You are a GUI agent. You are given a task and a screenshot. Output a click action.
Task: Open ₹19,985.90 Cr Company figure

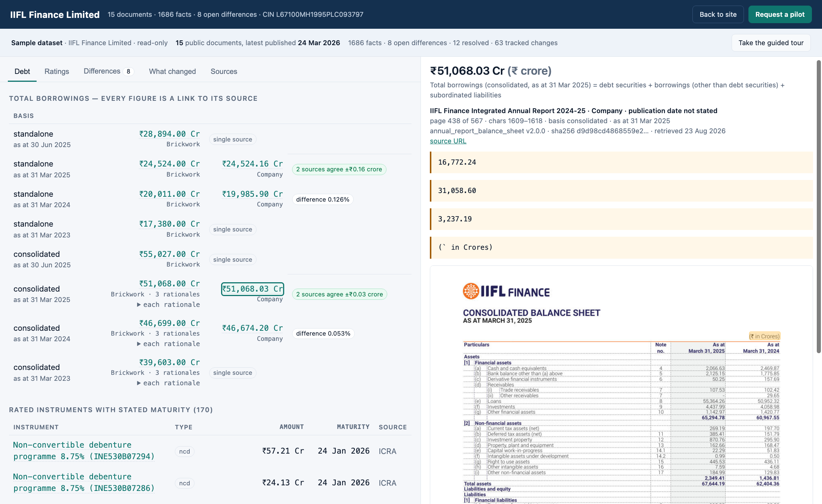(x=252, y=194)
